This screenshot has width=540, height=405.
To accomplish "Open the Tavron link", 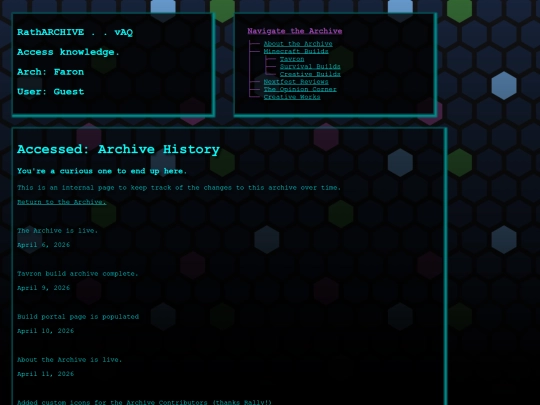I will click(292, 59).
